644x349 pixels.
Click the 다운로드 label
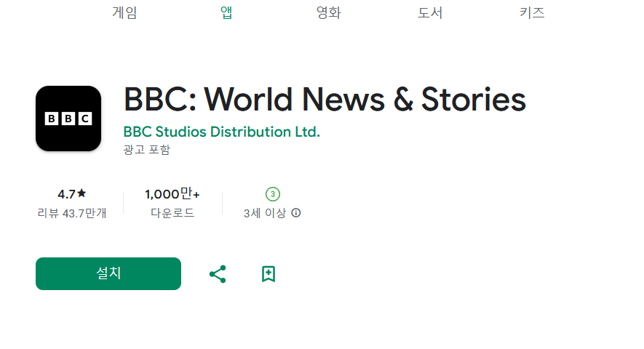pyautogui.click(x=172, y=213)
